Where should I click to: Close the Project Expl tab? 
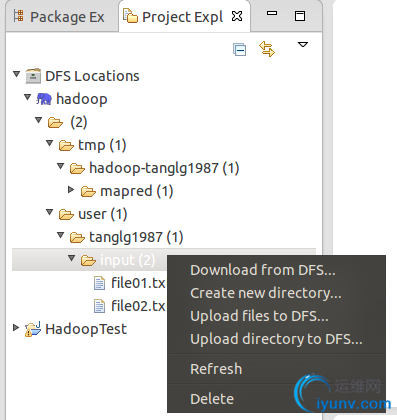click(x=237, y=16)
